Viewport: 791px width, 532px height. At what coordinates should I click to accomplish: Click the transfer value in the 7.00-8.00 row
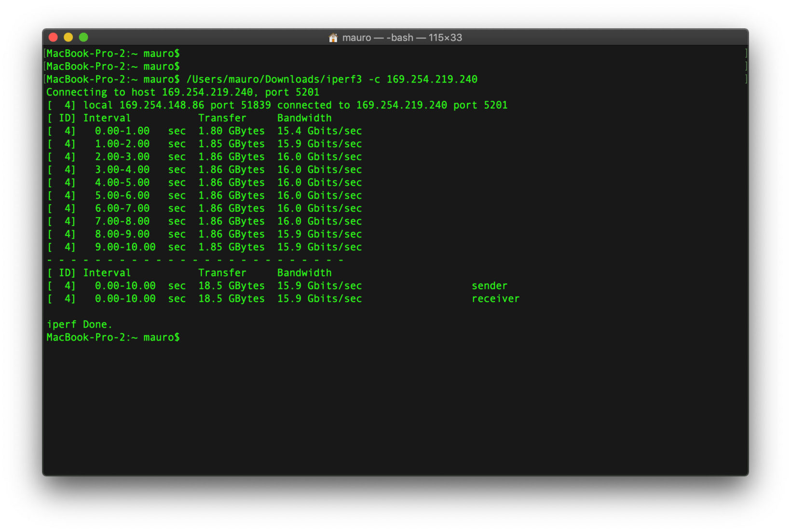[x=232, y=221]
